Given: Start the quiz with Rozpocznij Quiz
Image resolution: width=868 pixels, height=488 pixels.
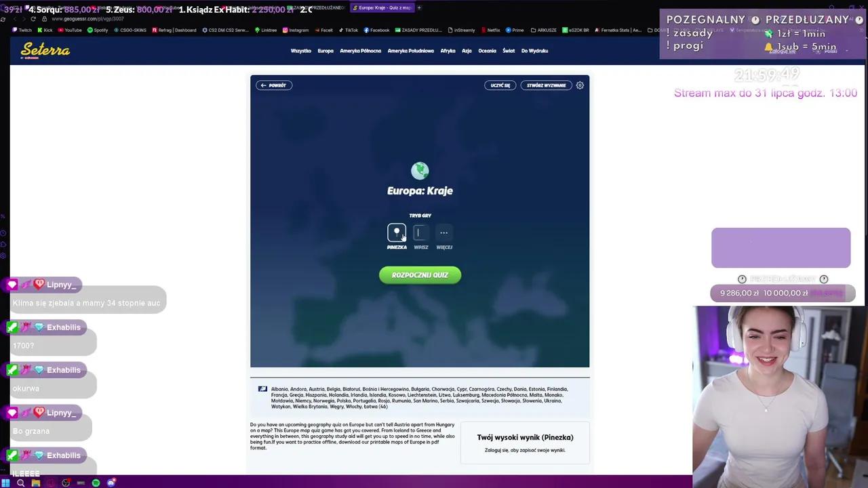Looking at the screenshot, I should click(420, 275).
